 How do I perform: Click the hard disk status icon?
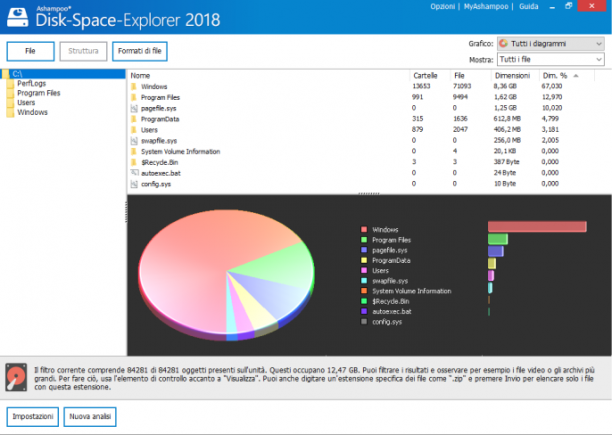tap(16, 377)
